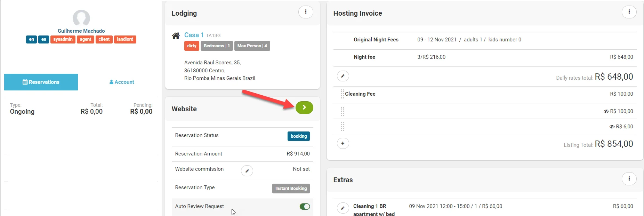Add a fee with the plus icon
This screenshot has width=644, height=216.
point(343,143)
